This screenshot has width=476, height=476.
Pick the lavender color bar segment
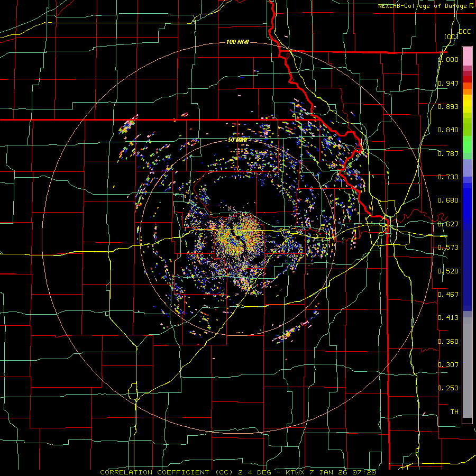point(467,168)
